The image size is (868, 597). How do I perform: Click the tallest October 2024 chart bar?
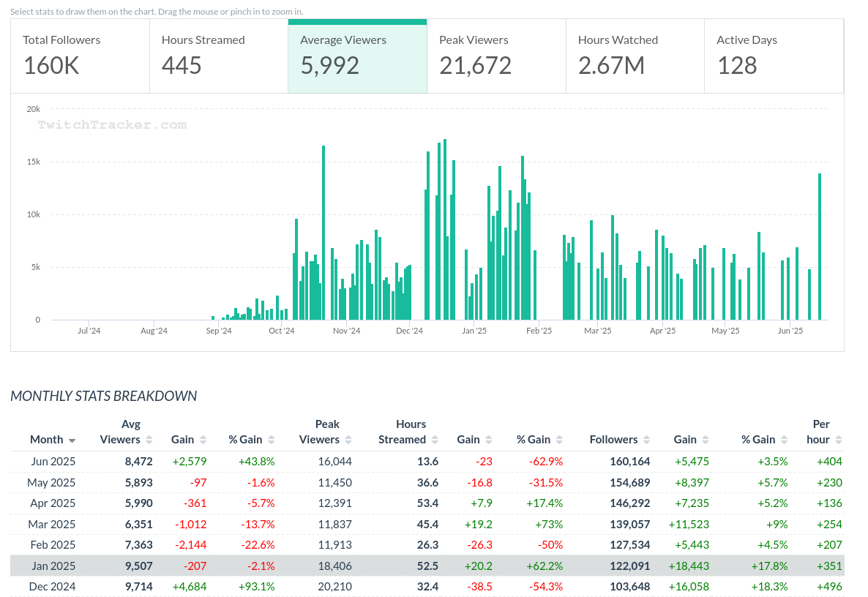click(323, 233)
